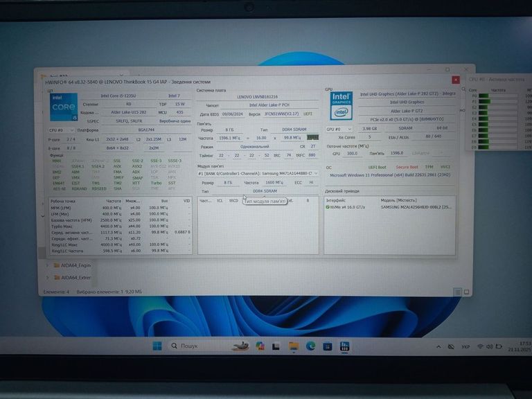532x399 pixels.
Task: Click the Інтерфейс drive column header
Action: point(336,200)
